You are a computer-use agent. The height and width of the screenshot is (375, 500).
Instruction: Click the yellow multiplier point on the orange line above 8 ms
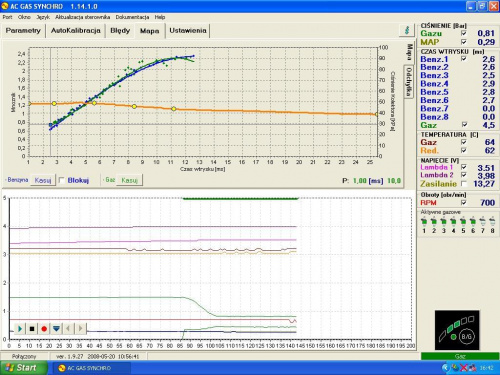pos(134,106)
